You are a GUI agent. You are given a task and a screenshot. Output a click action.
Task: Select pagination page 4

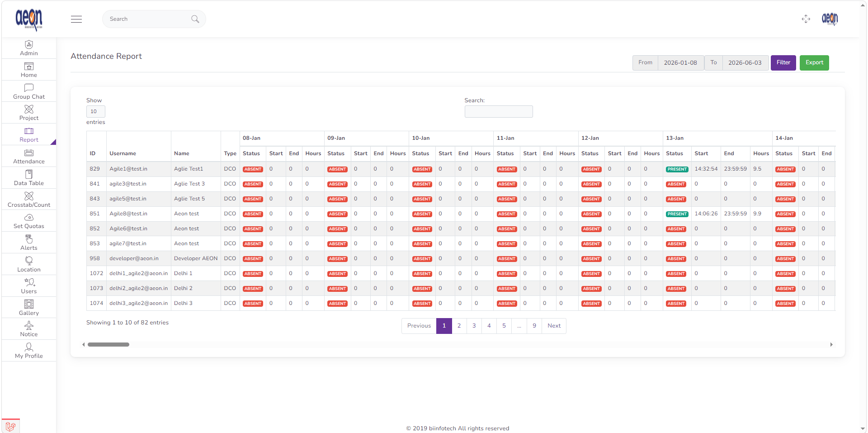pos(489,326)
